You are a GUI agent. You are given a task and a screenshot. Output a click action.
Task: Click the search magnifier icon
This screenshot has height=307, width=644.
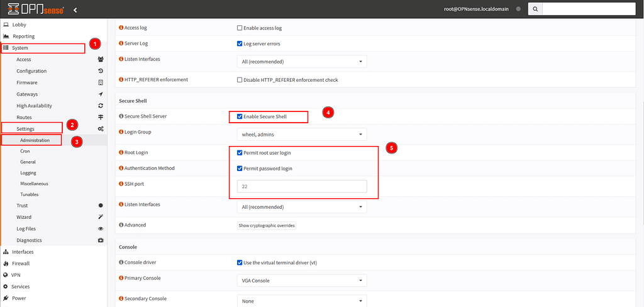click(x=534, y=9)
